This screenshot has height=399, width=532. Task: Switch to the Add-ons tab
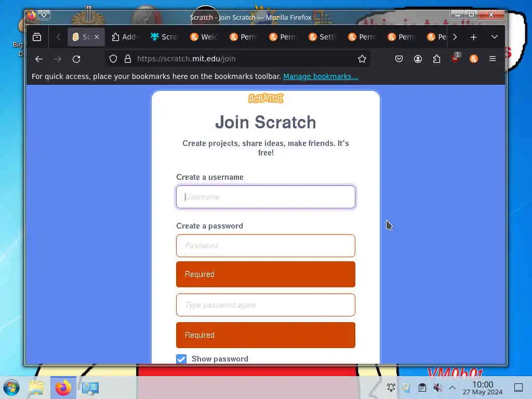124,37
